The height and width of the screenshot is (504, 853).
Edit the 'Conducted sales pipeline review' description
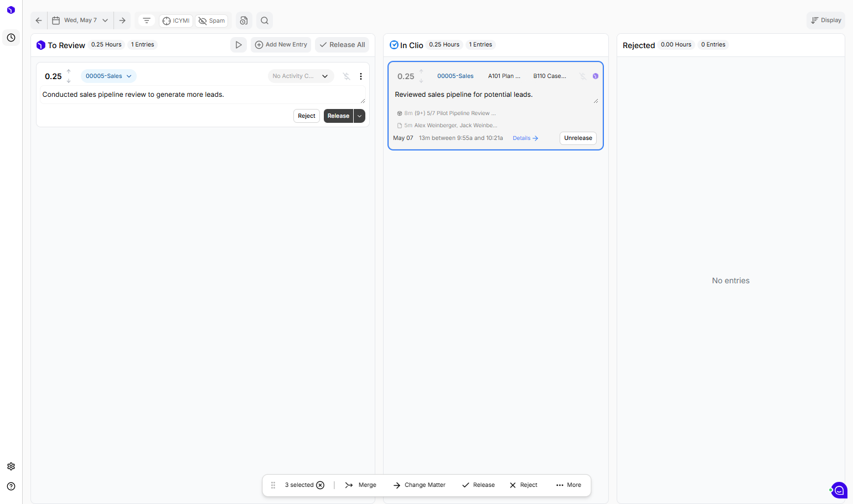pos(203,95)
